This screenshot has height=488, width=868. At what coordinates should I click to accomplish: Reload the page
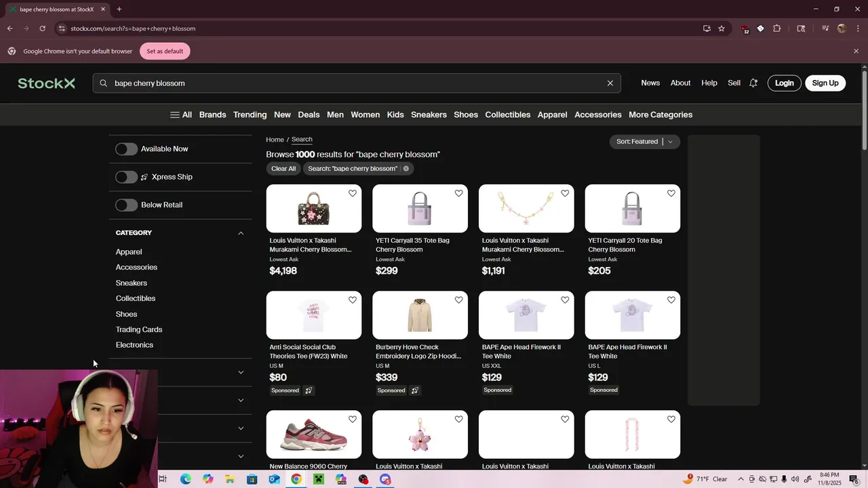(x=42, y=28)
